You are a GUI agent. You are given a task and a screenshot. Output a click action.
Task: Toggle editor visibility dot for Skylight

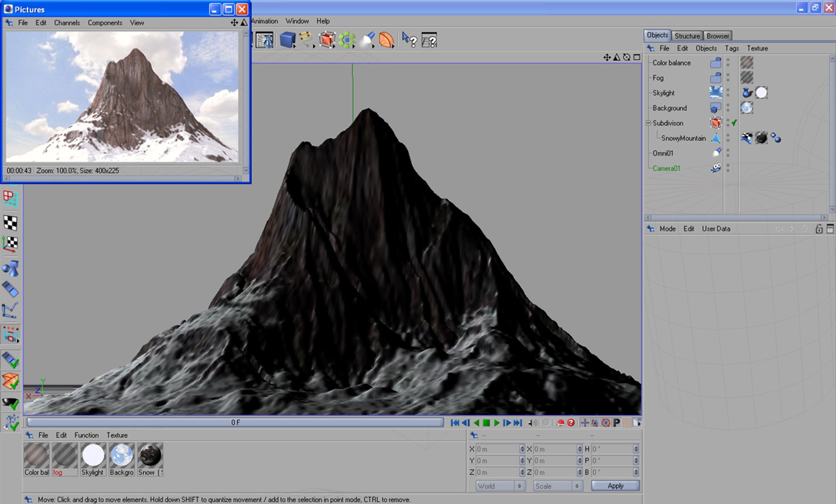(728, 90)
